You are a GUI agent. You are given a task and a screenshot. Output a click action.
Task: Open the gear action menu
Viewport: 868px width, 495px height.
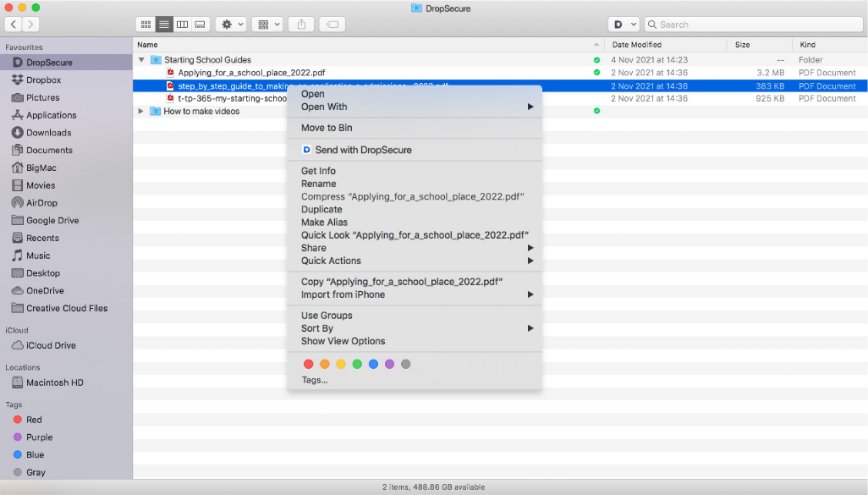[x=232, y=25]
